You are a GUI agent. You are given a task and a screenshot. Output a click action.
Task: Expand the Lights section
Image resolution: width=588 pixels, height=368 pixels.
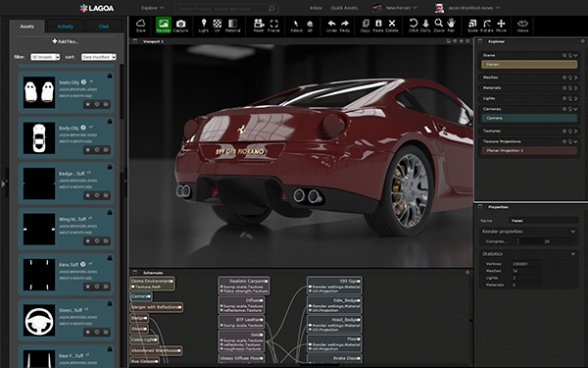pyautogui.click(x=575, y=98)
